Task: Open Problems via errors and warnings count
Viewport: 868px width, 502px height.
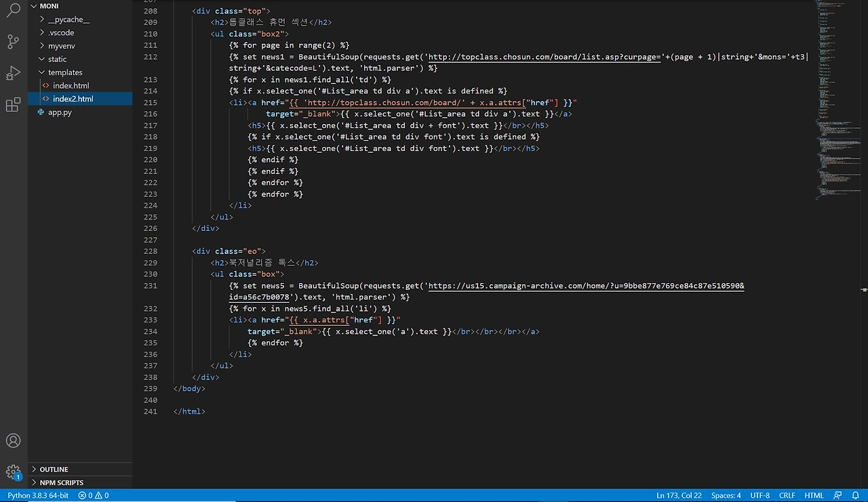Action: point(94,495)
